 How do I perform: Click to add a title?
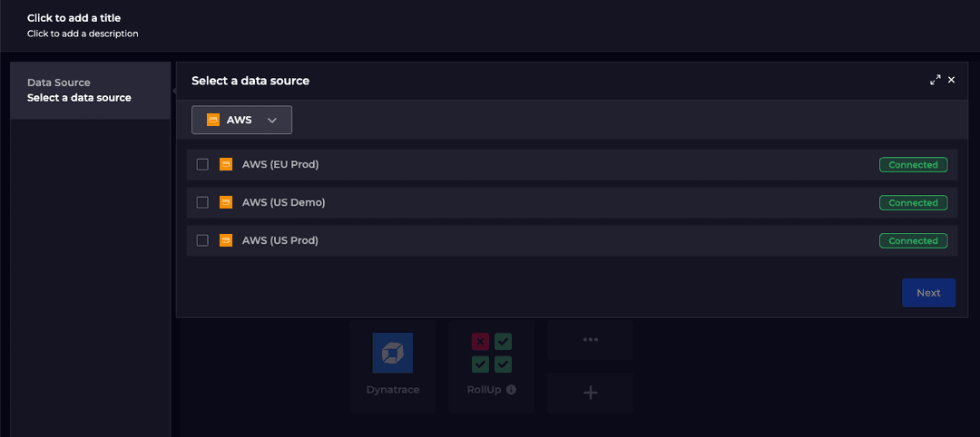click(x=73, y=18)
